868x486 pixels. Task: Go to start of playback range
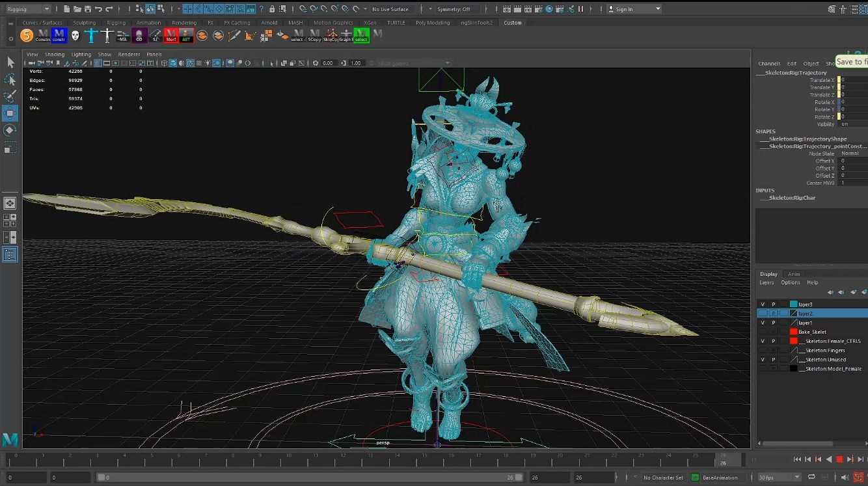point(797,459)
